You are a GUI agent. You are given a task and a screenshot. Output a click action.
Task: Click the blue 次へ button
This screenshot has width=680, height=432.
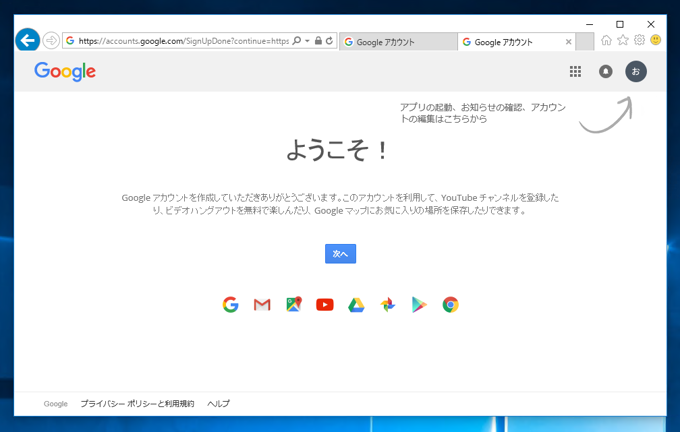tap(340, 254)
